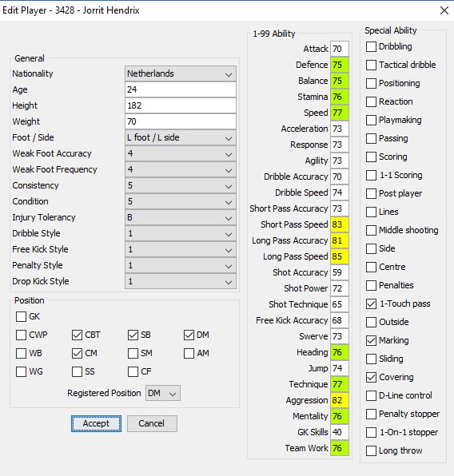Screen dimensions: 454x476
Task: Click the Speed value field
Action: 340,113
